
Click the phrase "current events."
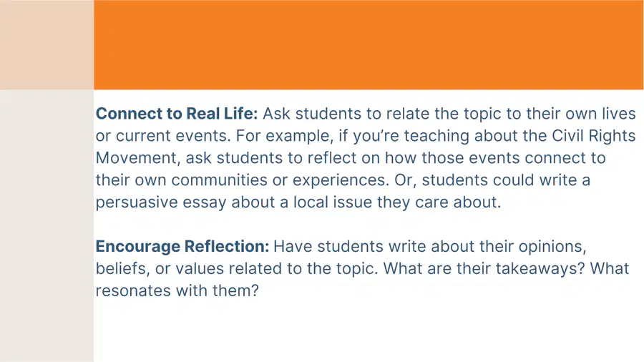click(173, 136)
